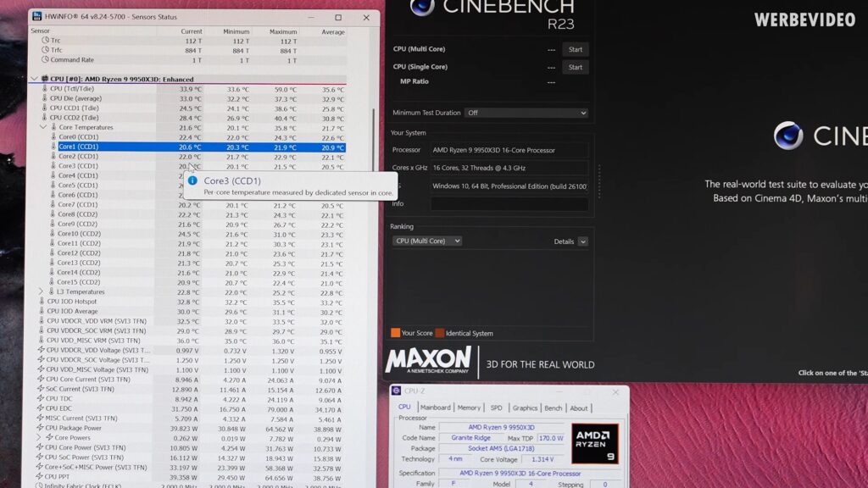
Task: Open the Memory tab in CPU-Z
Action: [x=469, y=408]
